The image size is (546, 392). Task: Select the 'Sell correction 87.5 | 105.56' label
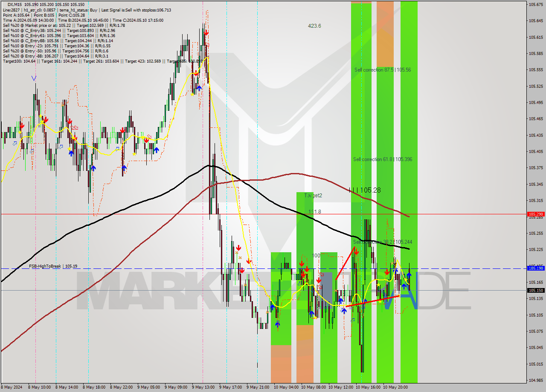(383, 70)
